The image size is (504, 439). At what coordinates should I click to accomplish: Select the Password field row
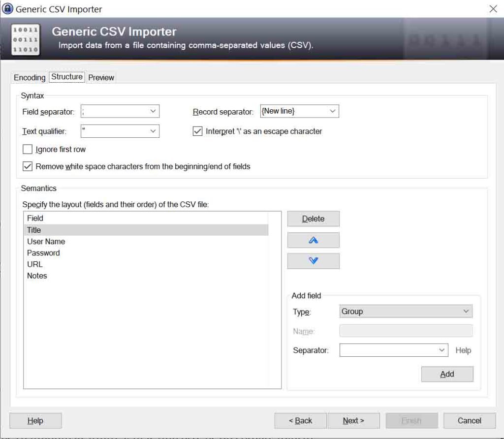146,253
